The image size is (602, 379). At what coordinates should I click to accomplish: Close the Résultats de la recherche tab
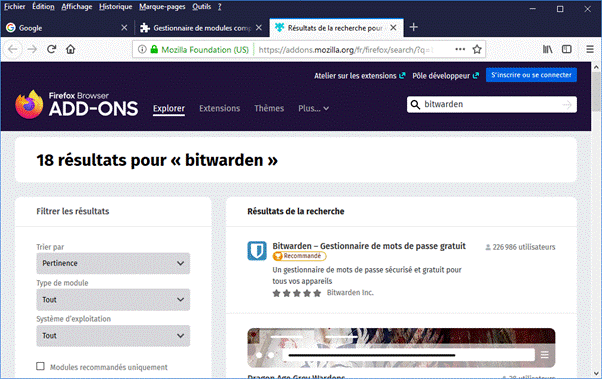point(393,28)
